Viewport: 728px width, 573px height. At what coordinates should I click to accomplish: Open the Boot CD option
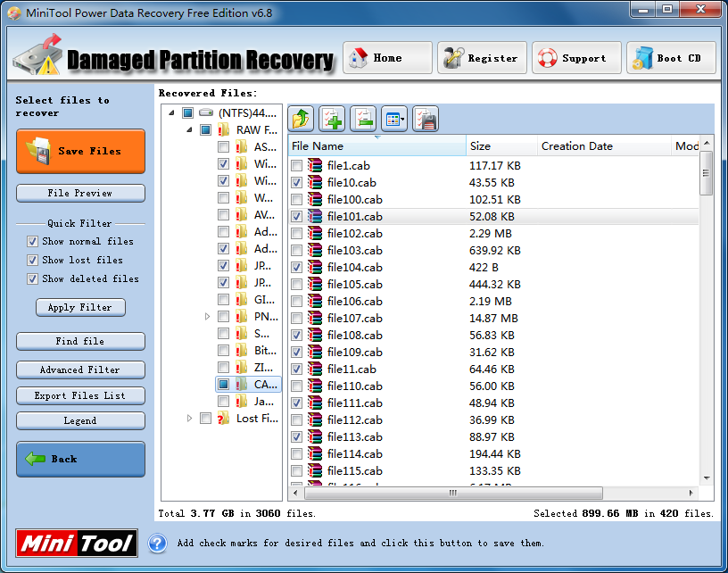pos(671,58)
